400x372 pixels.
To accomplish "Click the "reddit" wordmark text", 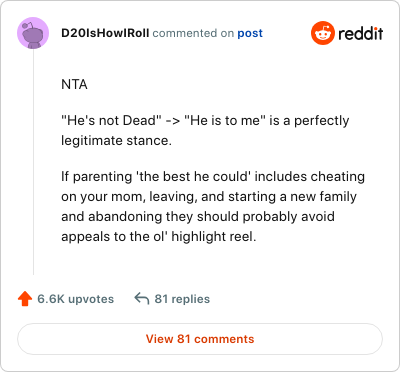I will [x=360, y=33].
